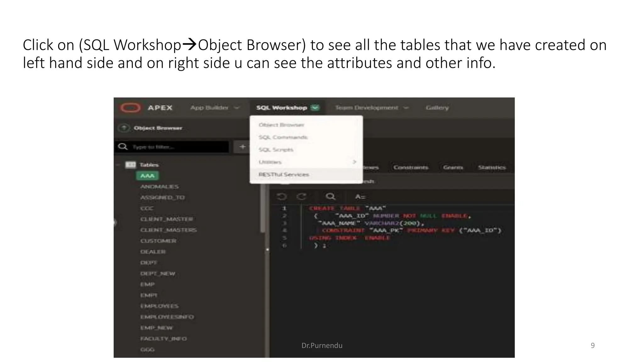Select the CLIENT_MASTERS table
The height and width of the screenshot is (362, 644).
point(168,230)
